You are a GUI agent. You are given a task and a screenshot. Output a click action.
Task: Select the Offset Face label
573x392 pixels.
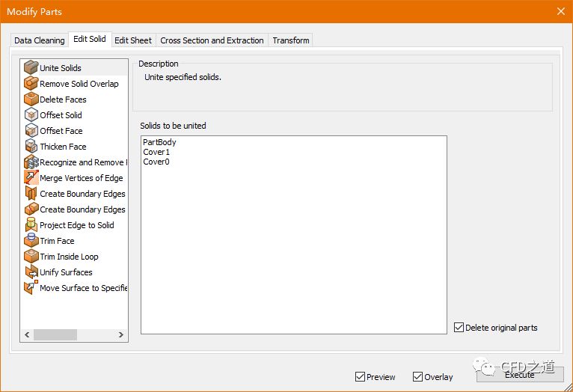[61, 131]
